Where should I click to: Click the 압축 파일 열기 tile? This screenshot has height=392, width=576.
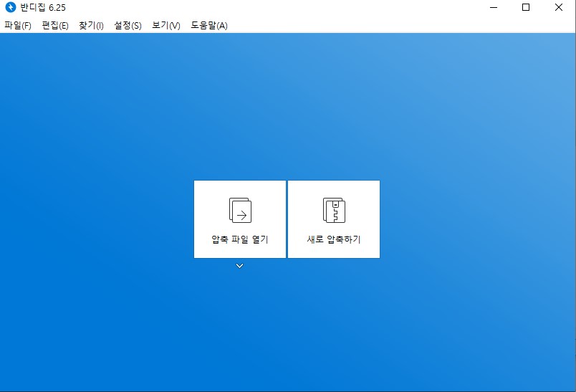click(x=240, y=219)
